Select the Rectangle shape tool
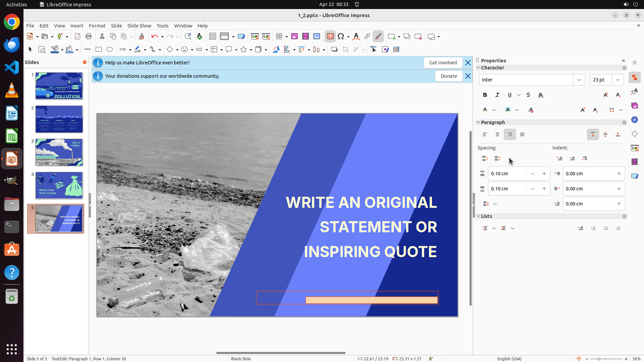Viewport: 644px width, 362px height. 99,50
